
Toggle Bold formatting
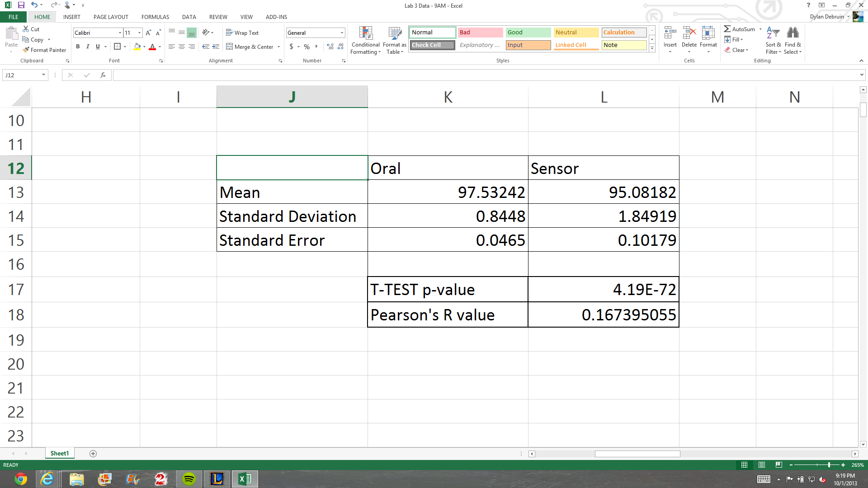[x=78, y=47]
